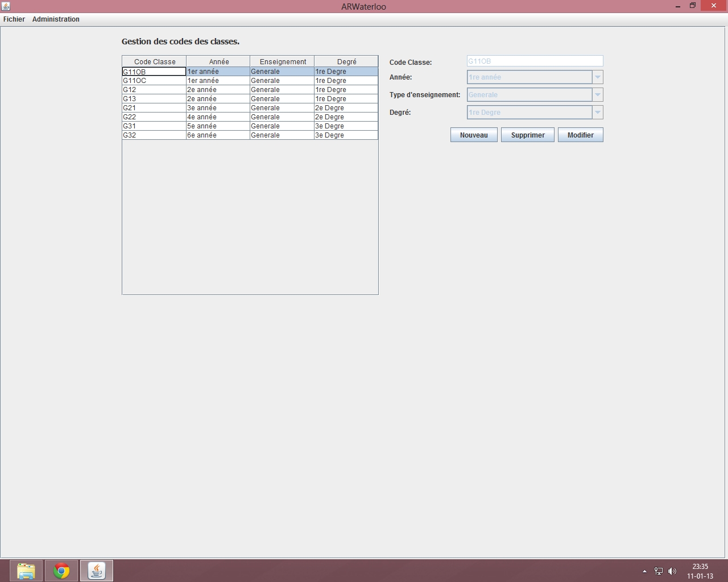Viewport: 728px width, 582px height.
Task: Click the network icon in system tray
Action: click(x=659, y=571)
